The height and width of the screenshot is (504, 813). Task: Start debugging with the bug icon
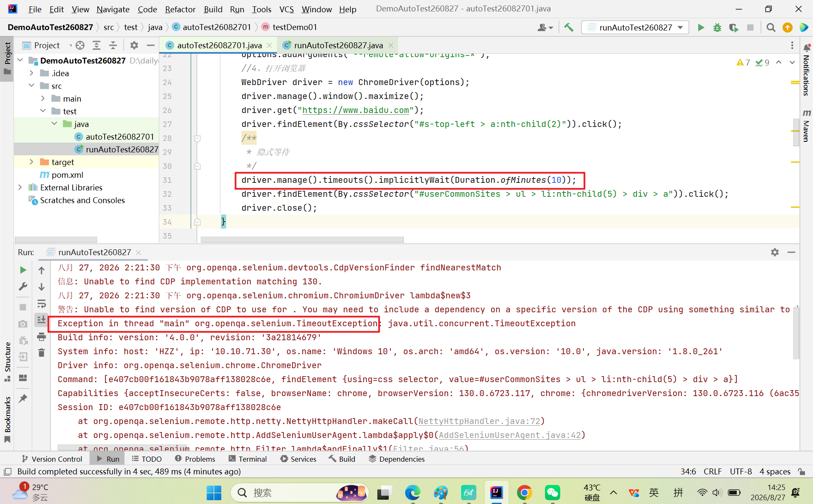(717, 28)
